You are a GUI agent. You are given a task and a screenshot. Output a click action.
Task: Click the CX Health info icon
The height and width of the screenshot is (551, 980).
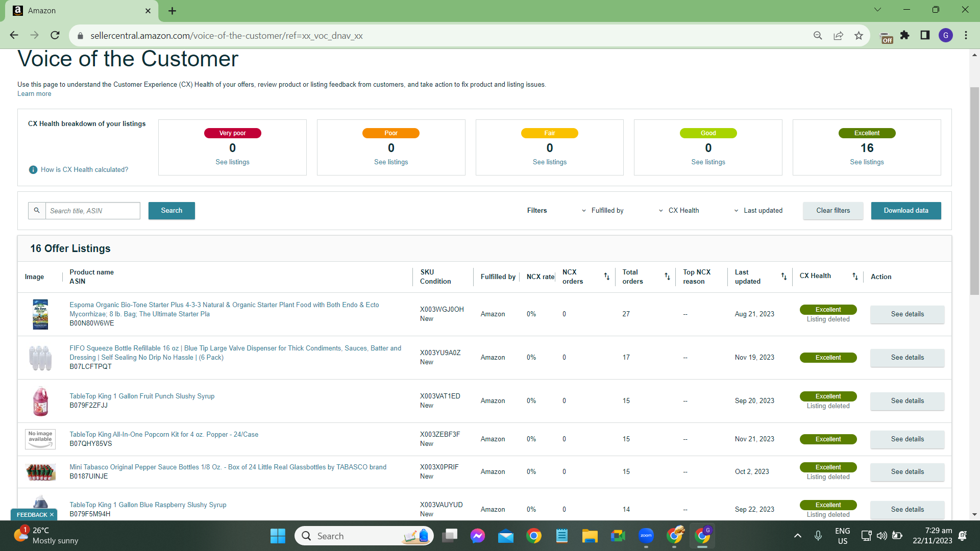[x=33, y=170]
